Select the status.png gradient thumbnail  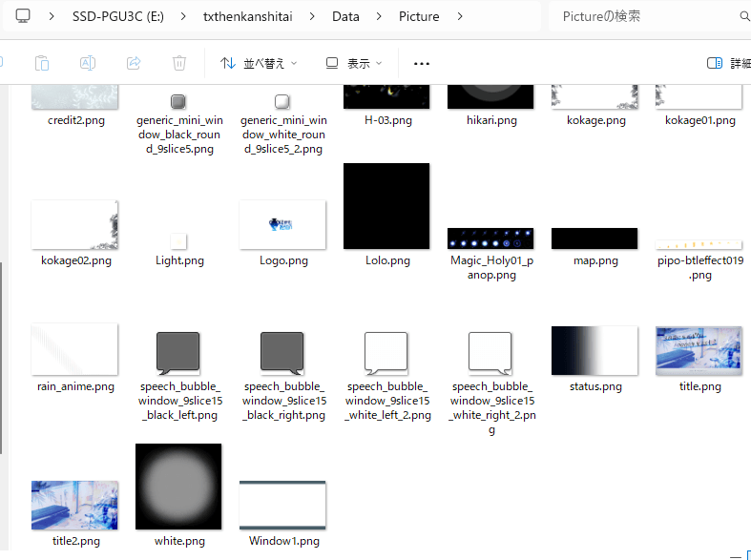pyautogui.click(x=595, y=350)
